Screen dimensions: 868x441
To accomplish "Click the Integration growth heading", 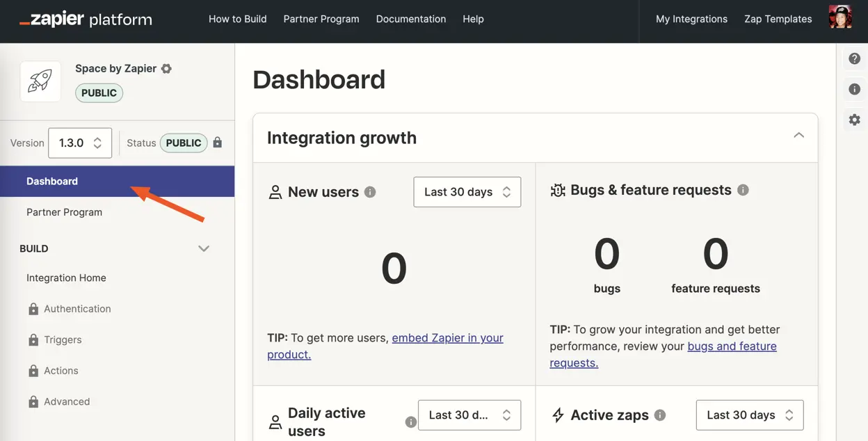I will click(341, 138).
